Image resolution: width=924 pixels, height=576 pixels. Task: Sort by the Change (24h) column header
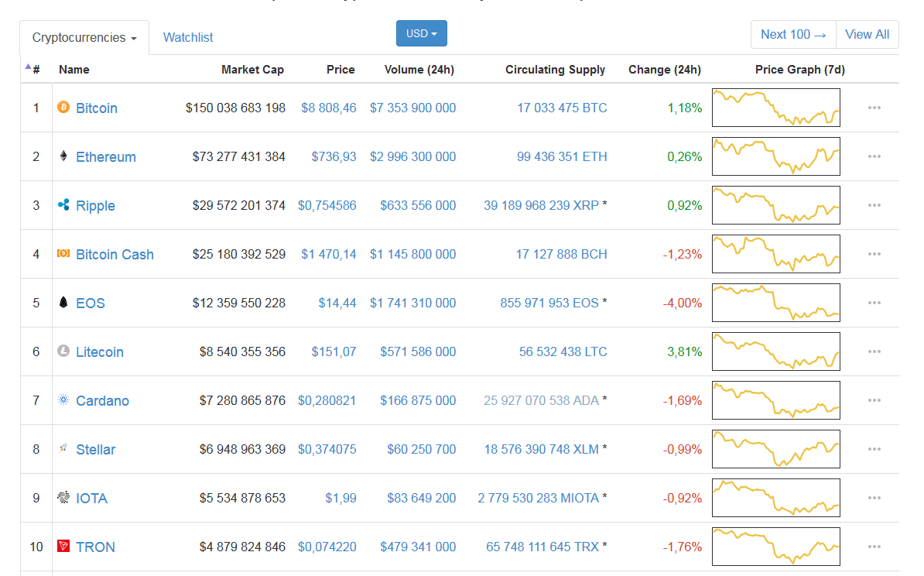(x=665, y=70)
